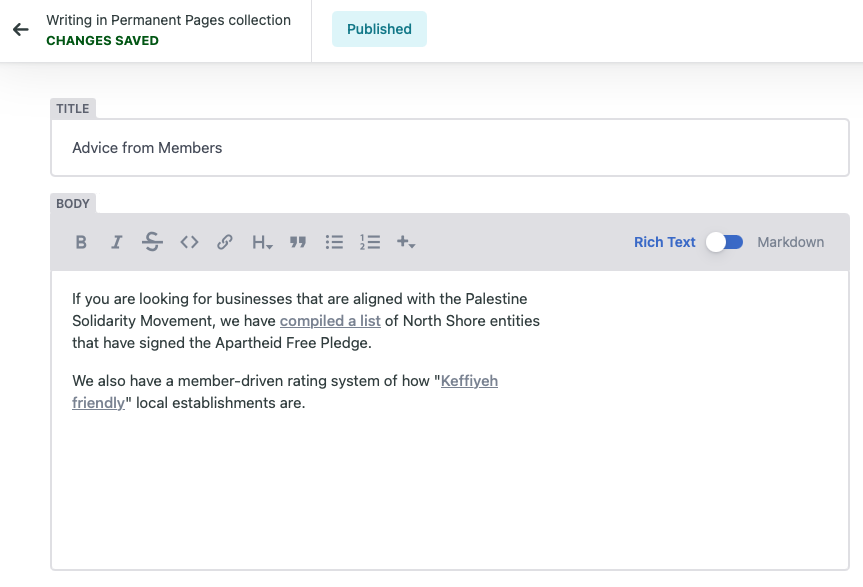Apply italic formatting
Screen dimensions: 863x587
pos(116,242)
